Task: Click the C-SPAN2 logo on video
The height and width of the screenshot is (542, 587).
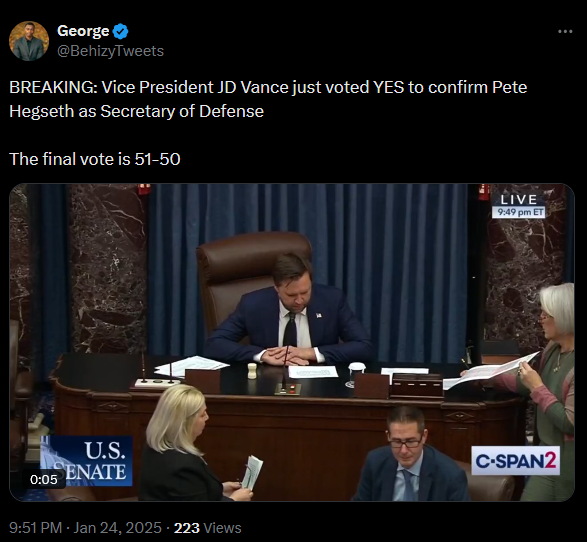Action: (515, 460)
